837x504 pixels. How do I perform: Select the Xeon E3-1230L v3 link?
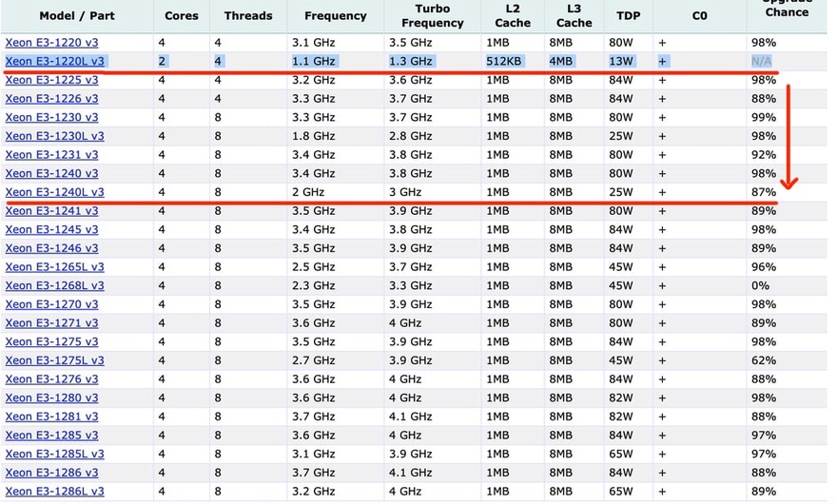click(54, 136)
